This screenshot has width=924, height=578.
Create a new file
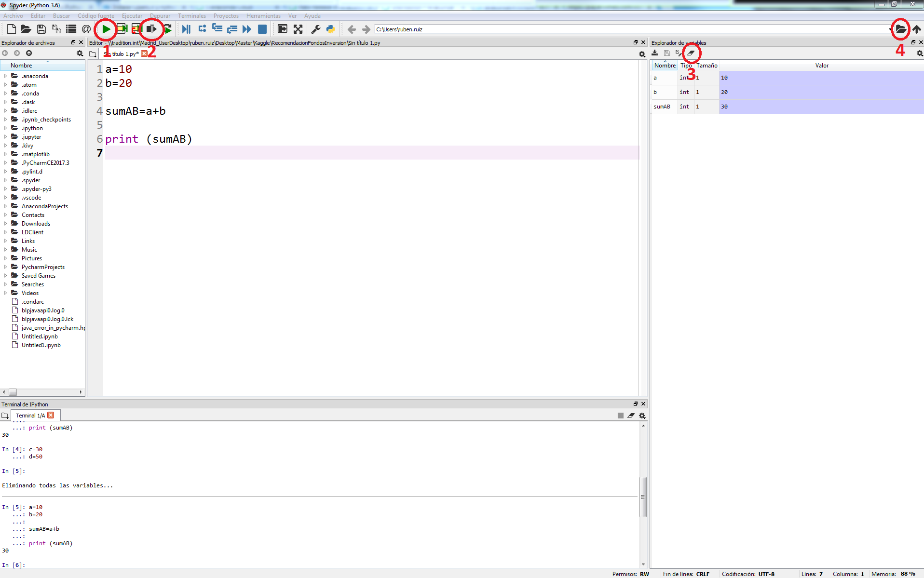pos(11,29)
